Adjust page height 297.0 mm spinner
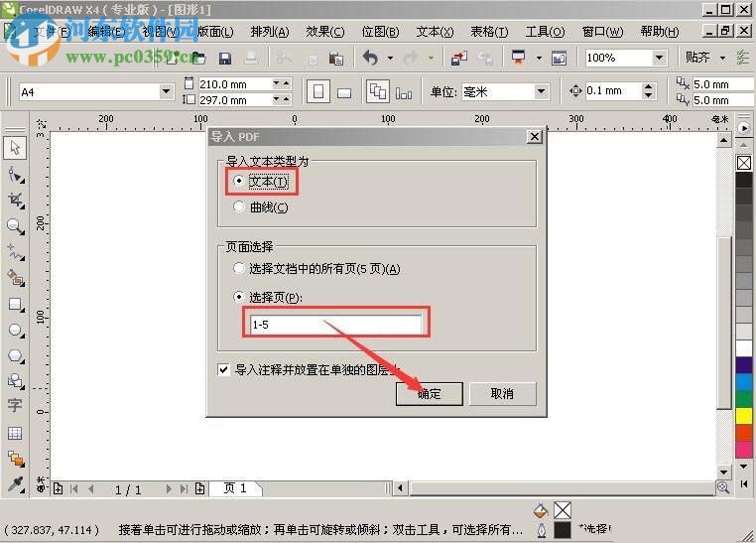Image resolution: width=756 pixels, height=543 pixels. (x=282, y=100)
